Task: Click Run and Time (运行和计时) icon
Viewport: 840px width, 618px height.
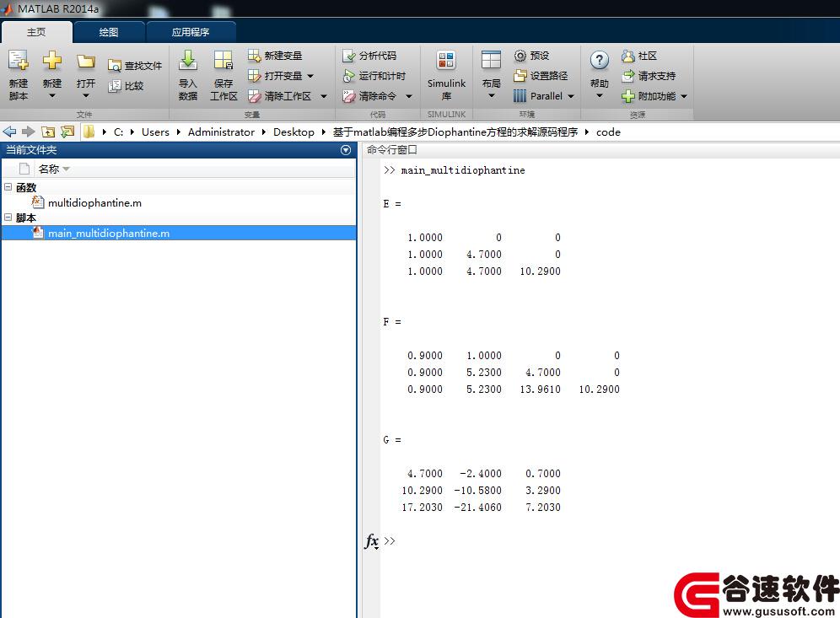Action: (x=349, y=76)
